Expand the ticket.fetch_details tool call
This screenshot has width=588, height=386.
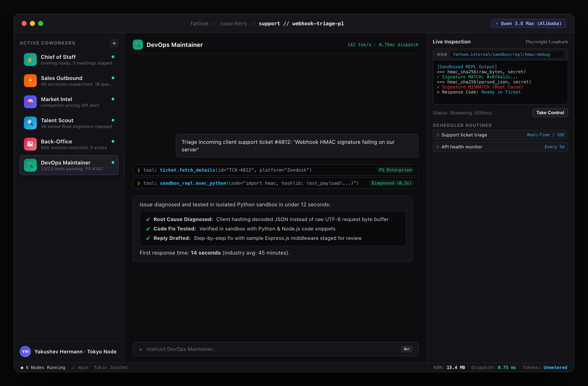pos(275,170)
